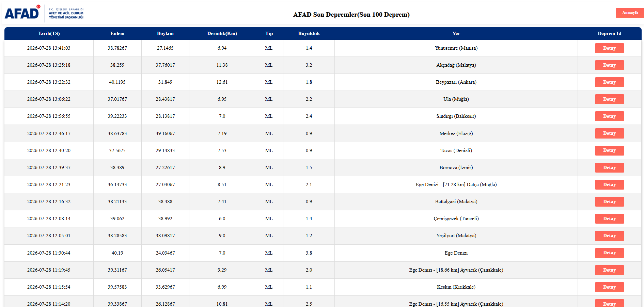This screenshot has width=644, height=307.
Task: Open Detay for Yunusemre (Manisa) earthquake
Action: [x=609, y=48]
